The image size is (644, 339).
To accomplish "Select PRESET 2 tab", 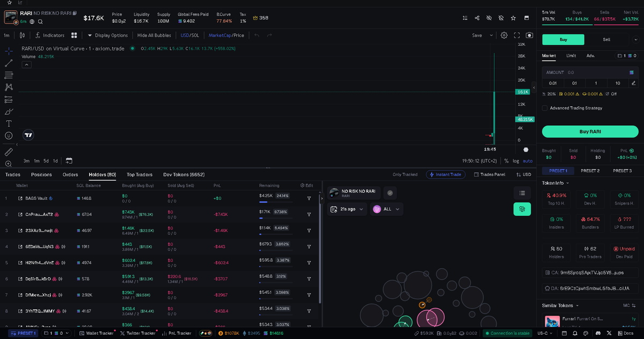I will point(590,171).
